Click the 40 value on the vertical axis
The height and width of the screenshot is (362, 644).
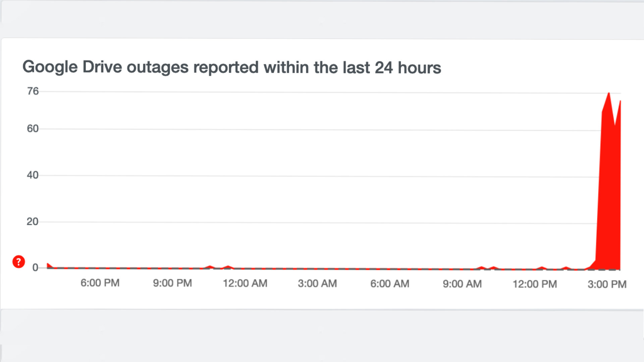pos(33,175)
